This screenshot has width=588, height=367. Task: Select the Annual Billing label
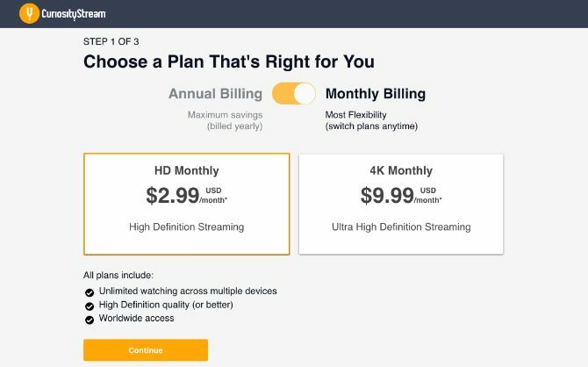[215, 94]
